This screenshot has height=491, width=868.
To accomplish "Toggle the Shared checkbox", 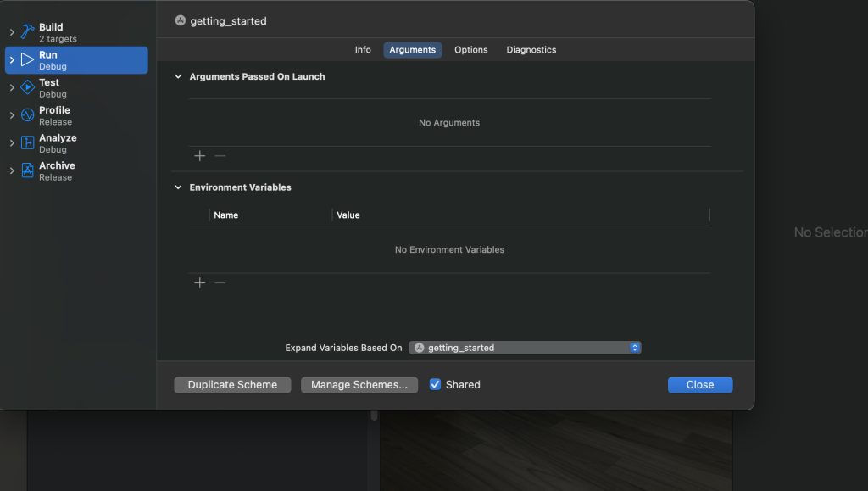I will (435, 384).
